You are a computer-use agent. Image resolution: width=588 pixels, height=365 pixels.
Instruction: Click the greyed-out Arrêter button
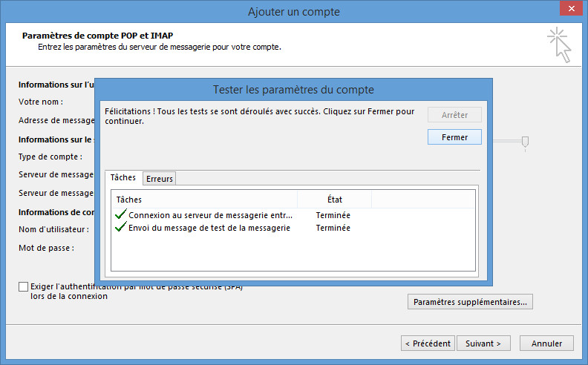click(x=454, y=115)
